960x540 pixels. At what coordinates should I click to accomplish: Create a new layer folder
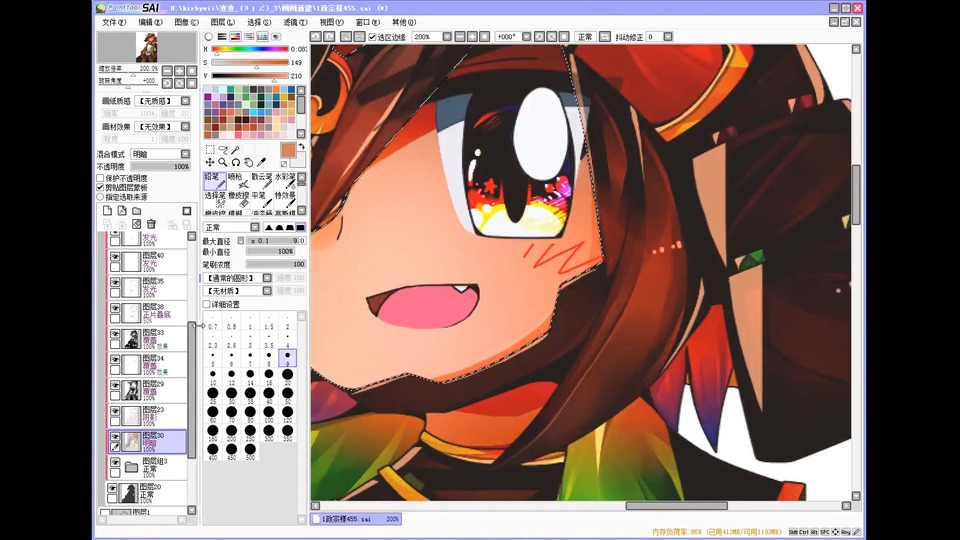coord(137,211)
